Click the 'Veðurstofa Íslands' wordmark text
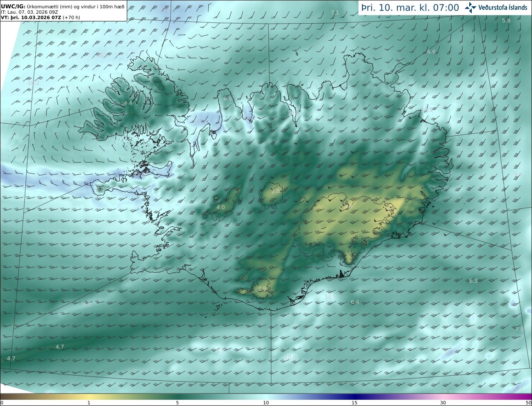The width and height of the screenshot is (532, 406). tap(503, 7)
